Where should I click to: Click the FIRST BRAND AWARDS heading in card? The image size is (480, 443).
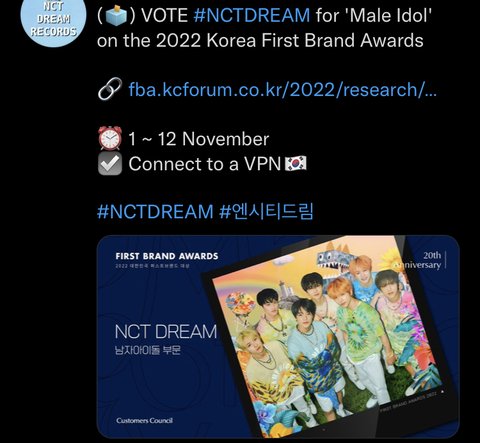(167, 256)
